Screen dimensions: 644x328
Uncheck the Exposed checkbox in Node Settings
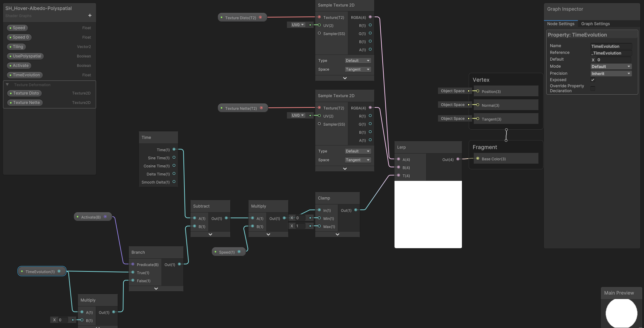pos(593,80)
